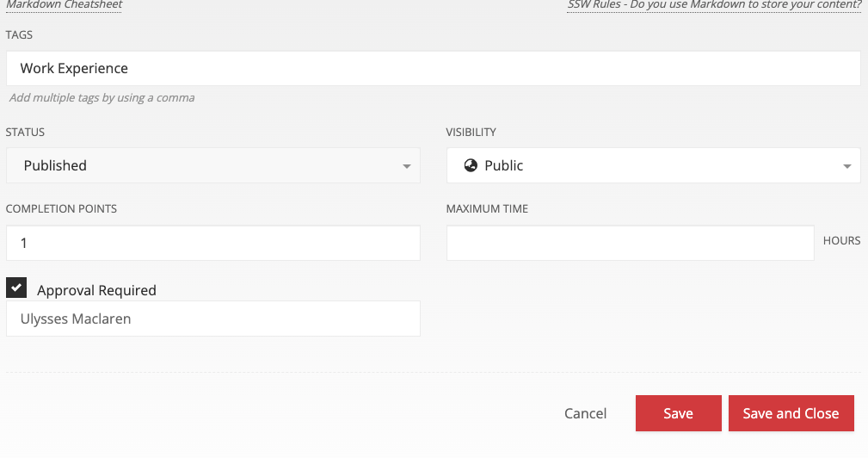Click the STATUS field label
Viewport: 868px width, 458px height.
25,133
